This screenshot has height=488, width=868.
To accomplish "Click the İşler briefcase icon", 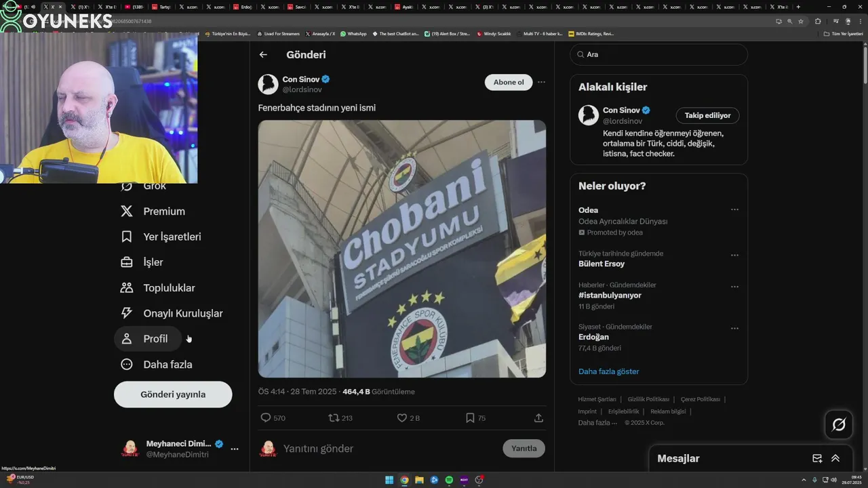I will [x=127, y=262].
